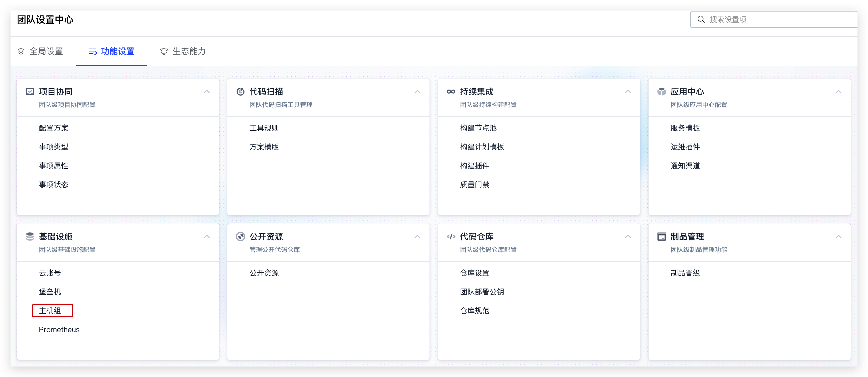Click the 代码扫描 scan icon
The width and height of the screenshot is (868, 377).
pos(240,92)
